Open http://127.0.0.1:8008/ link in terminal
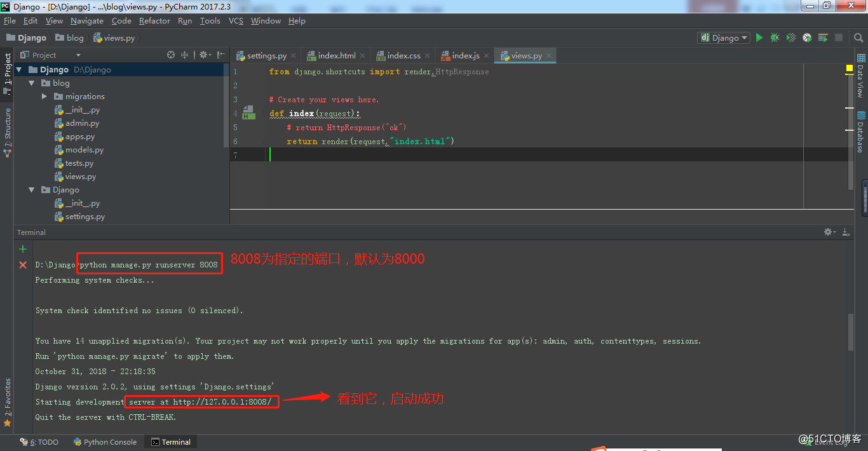 pos(222,402)
